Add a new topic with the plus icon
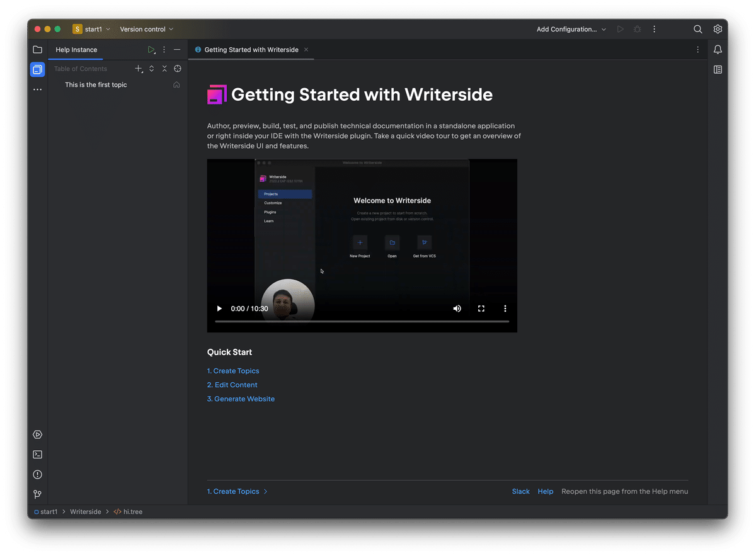The image size is (756, 556). pos(139,69)
